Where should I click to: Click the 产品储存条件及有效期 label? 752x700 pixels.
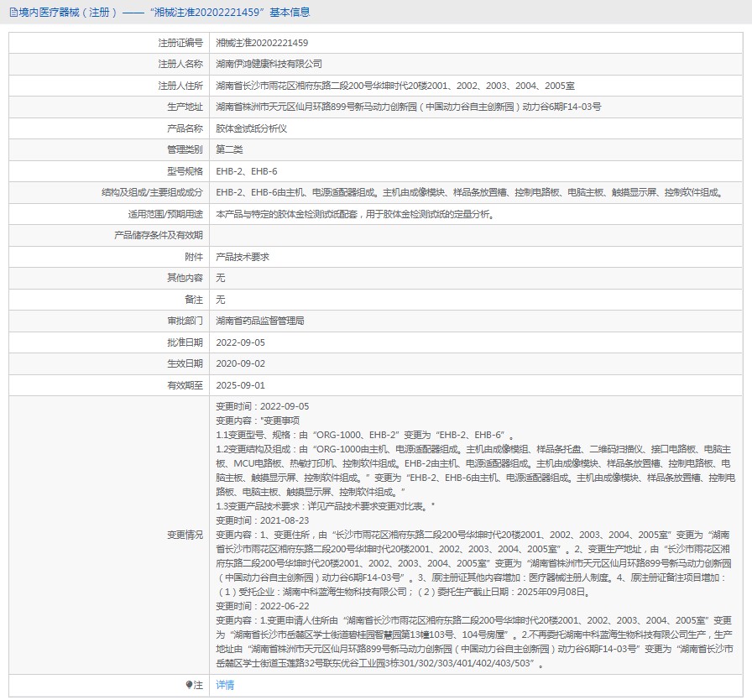159,235
